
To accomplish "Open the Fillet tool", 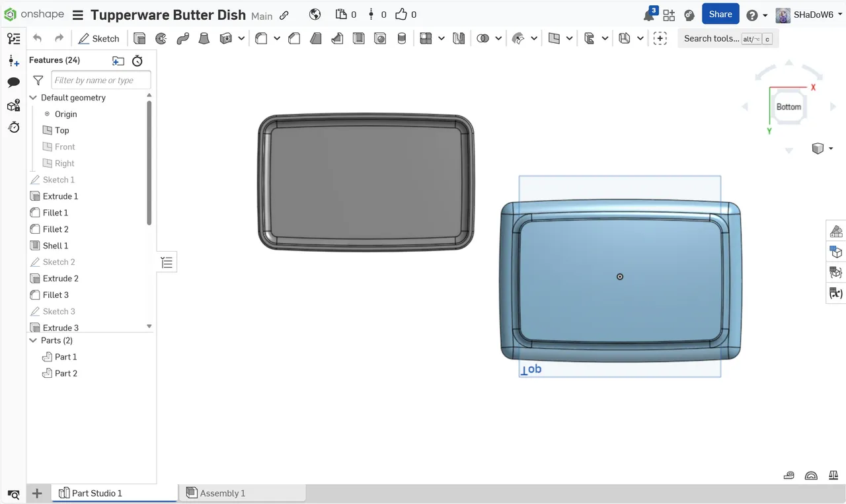I will (261, 38).
